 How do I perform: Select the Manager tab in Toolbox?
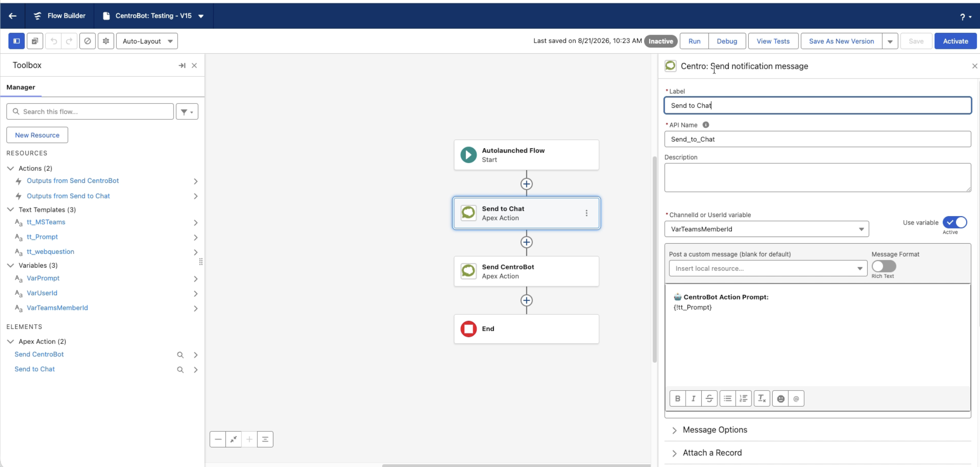click(21, 87)
